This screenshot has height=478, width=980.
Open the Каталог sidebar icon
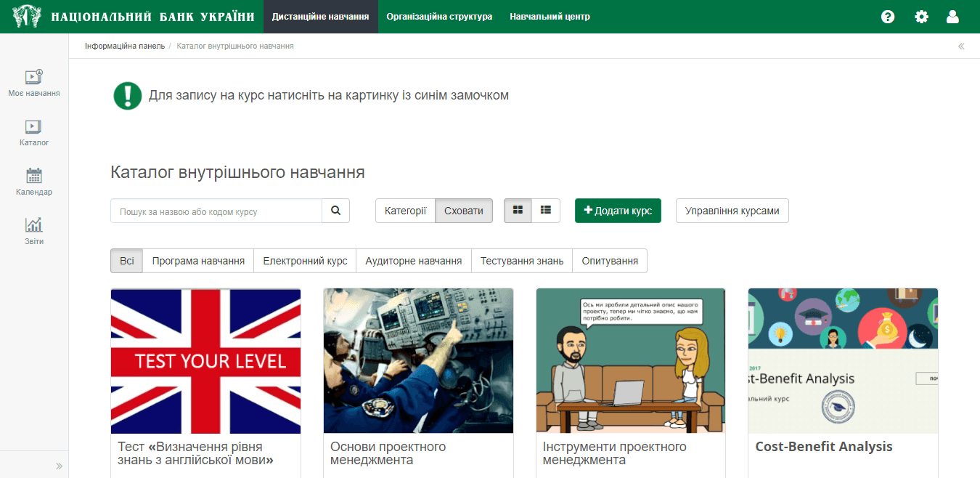34,132
